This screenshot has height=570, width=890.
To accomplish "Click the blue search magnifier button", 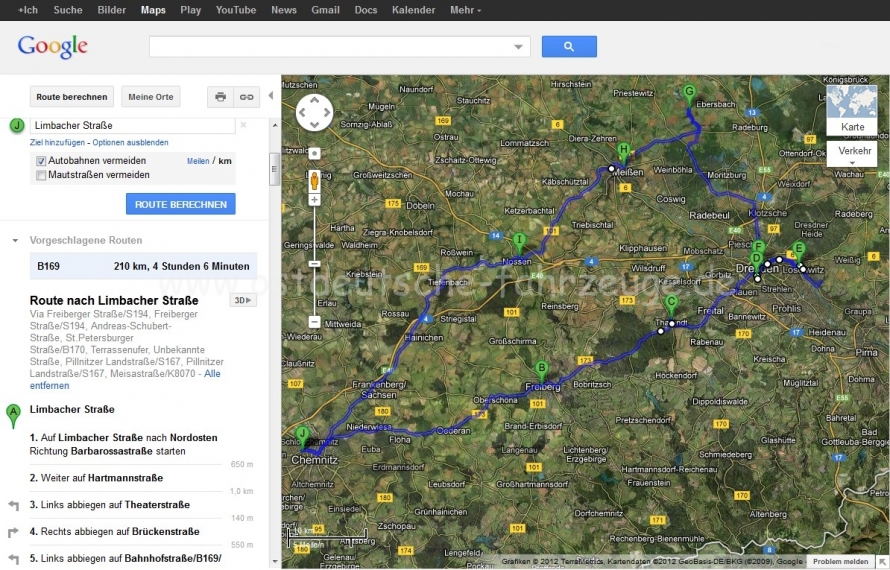I will click(569, 47).
